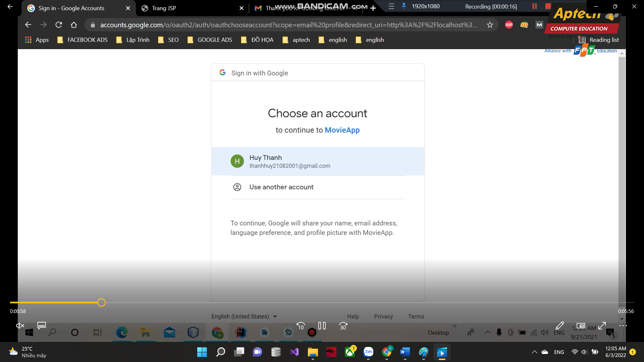
Task: Open IntelliJ IDEA in the recorded taskbar
Action: 241,333
